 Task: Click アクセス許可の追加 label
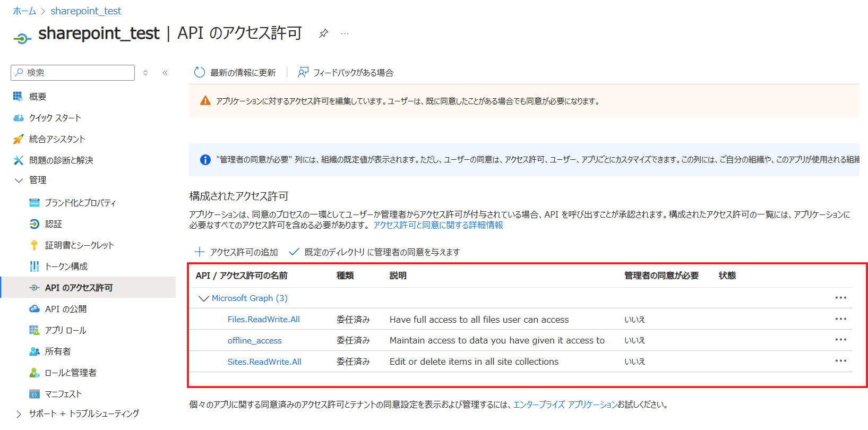pos(244,252)
